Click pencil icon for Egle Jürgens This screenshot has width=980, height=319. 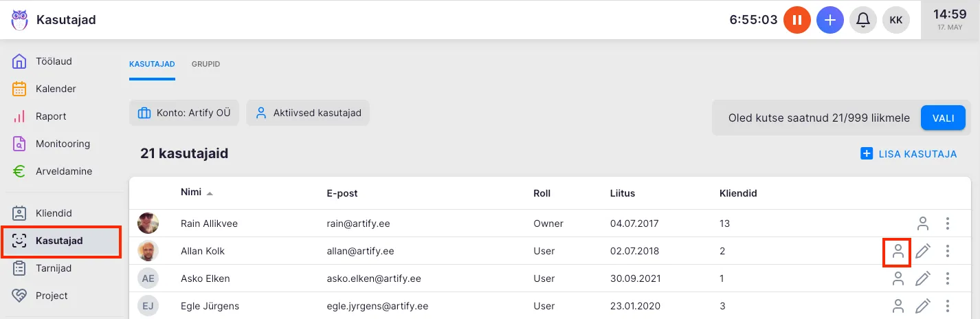(923, 306)
